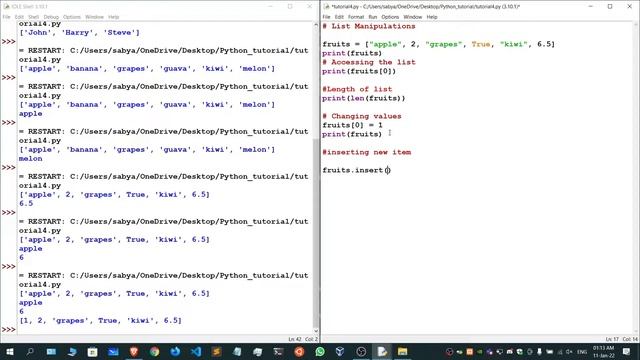This screenshot has height=360, width=640.
Task: Click the '# Accessing the list' comment
Action: tap(369, 62)
